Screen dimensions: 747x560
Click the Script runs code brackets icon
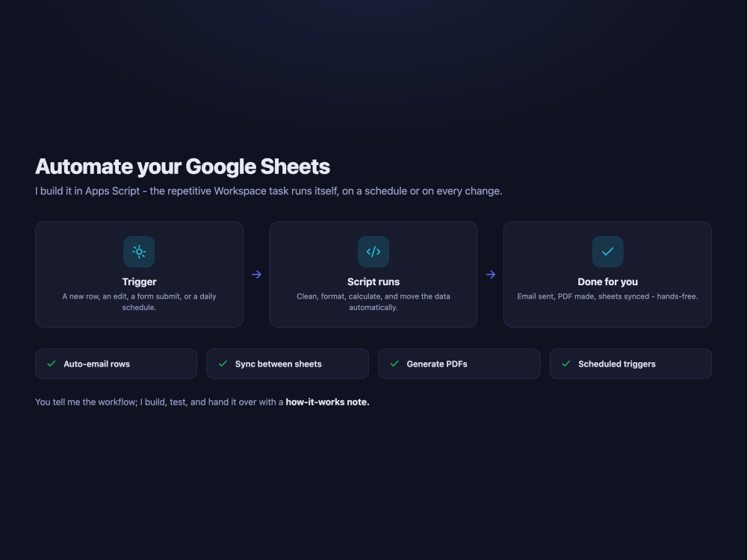pyautogui.click(x=373, y=252)
